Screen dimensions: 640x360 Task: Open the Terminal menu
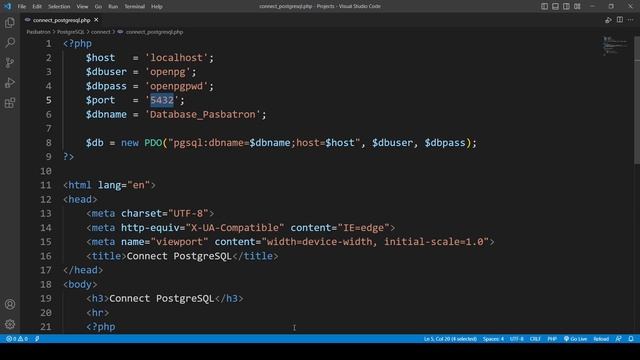(135, 7)
